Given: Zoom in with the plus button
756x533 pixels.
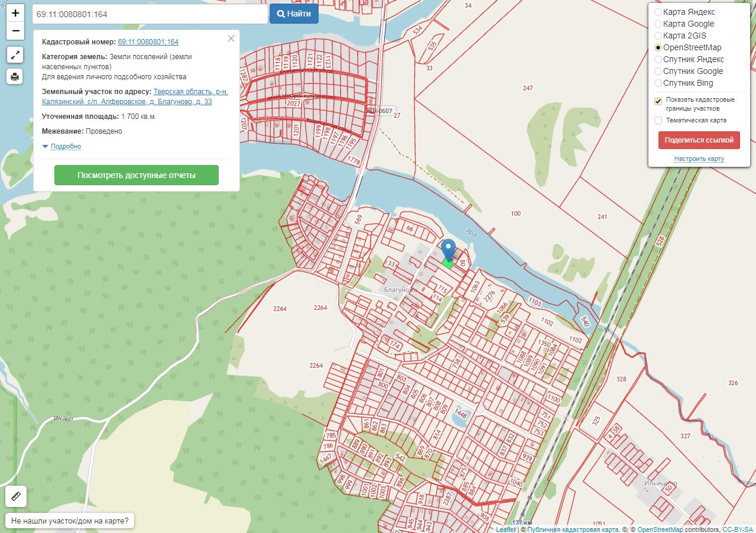Looking at the screenshot, I should 15,13.
